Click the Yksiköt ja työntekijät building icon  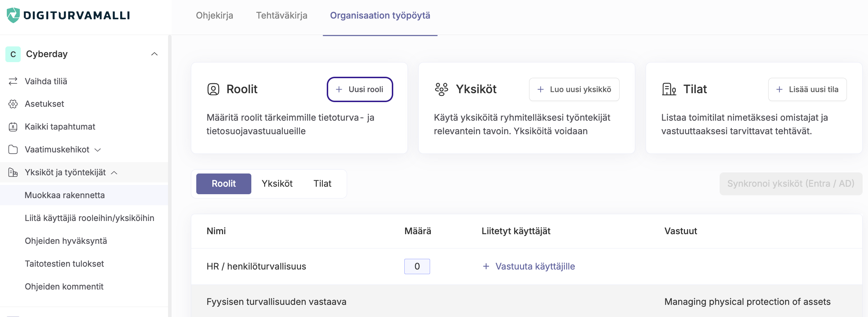(13, 172)
